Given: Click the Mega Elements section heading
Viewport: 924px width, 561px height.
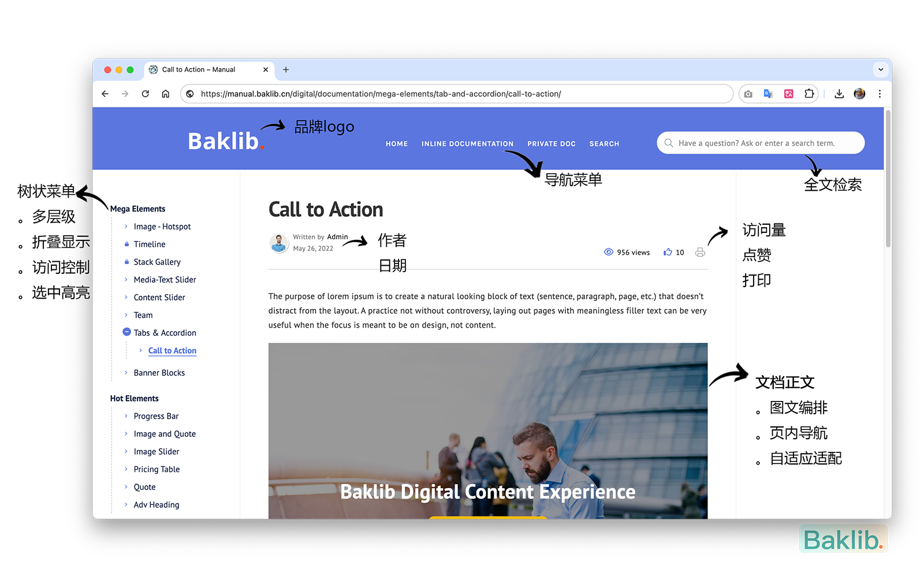Looking at the screenshot, I should (x=137, y=209).
